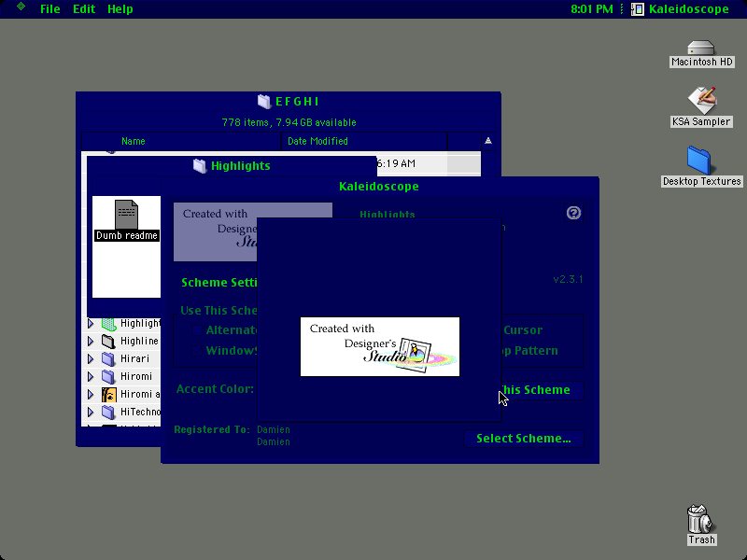The height and width of the screenshot is (560, 747).
Task: Expand the Hirari folder disclosure triangle
Action: [91, 359]
